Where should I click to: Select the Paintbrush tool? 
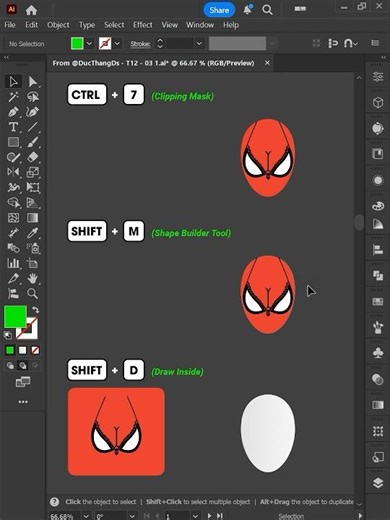pos(33,142)
